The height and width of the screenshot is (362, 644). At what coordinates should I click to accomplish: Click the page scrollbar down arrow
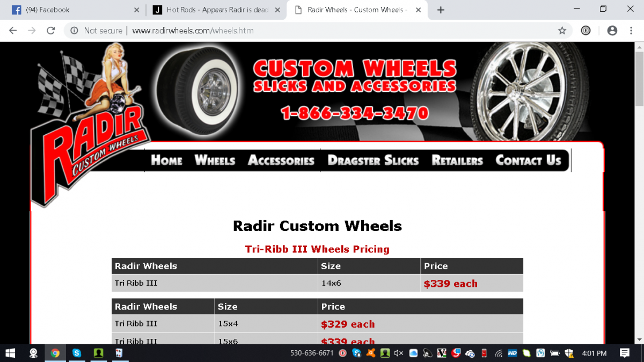tap(639, 339)
